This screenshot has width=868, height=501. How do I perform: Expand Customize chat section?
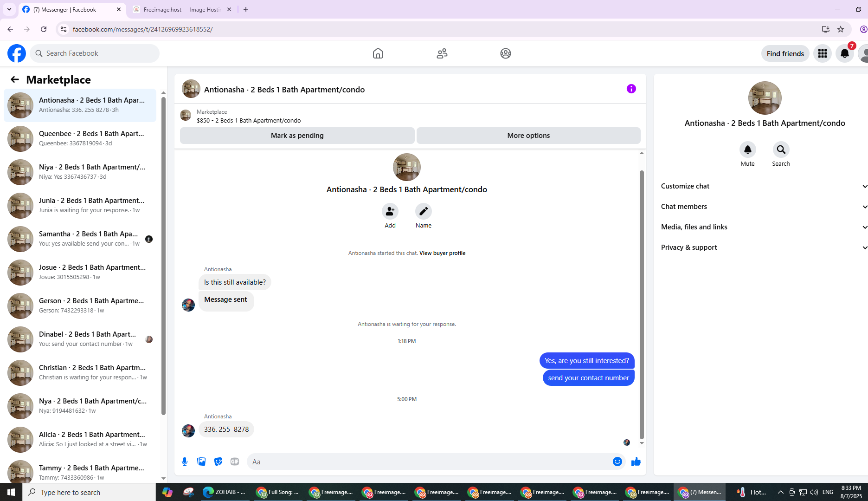coord(764,186)
